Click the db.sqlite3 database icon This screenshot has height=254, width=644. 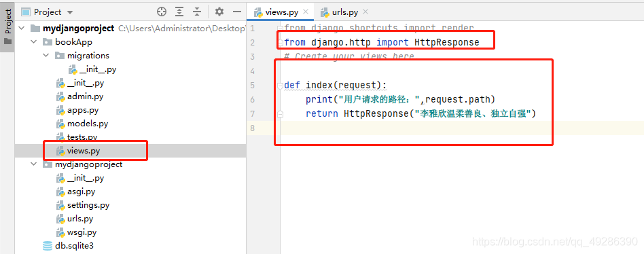point(48,246)
